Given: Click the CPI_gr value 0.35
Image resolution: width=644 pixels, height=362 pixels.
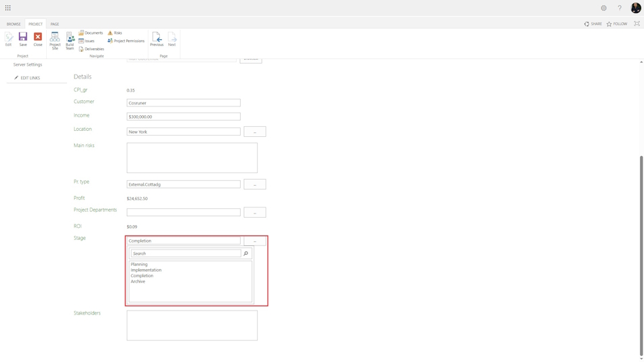Looking at the screenshot, I should 131,90.
